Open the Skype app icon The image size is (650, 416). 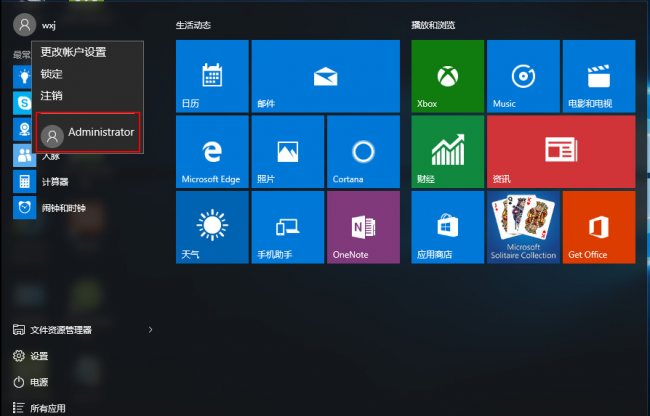point(22,103)
